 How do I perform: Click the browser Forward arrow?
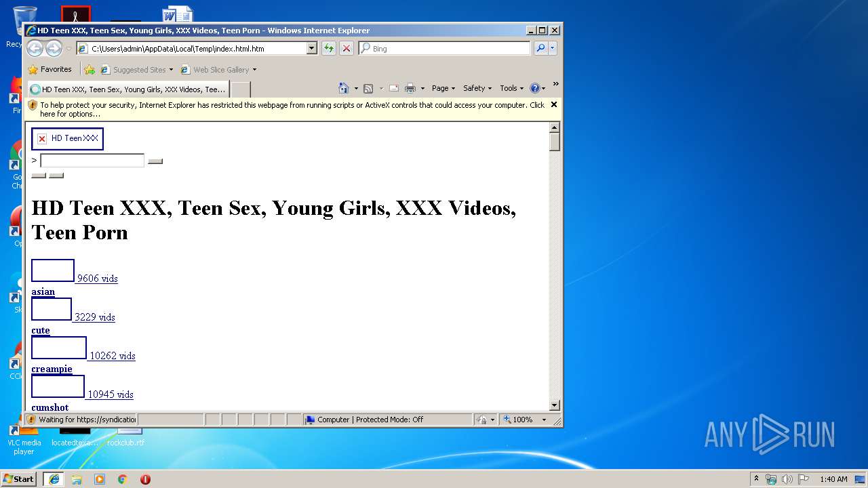point(54,48)
